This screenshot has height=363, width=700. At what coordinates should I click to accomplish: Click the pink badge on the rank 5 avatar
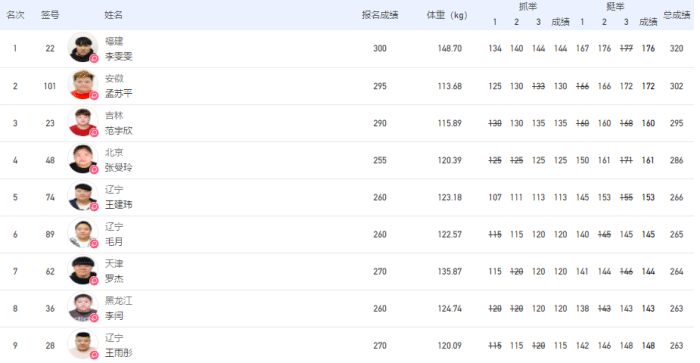pos(94,207)
